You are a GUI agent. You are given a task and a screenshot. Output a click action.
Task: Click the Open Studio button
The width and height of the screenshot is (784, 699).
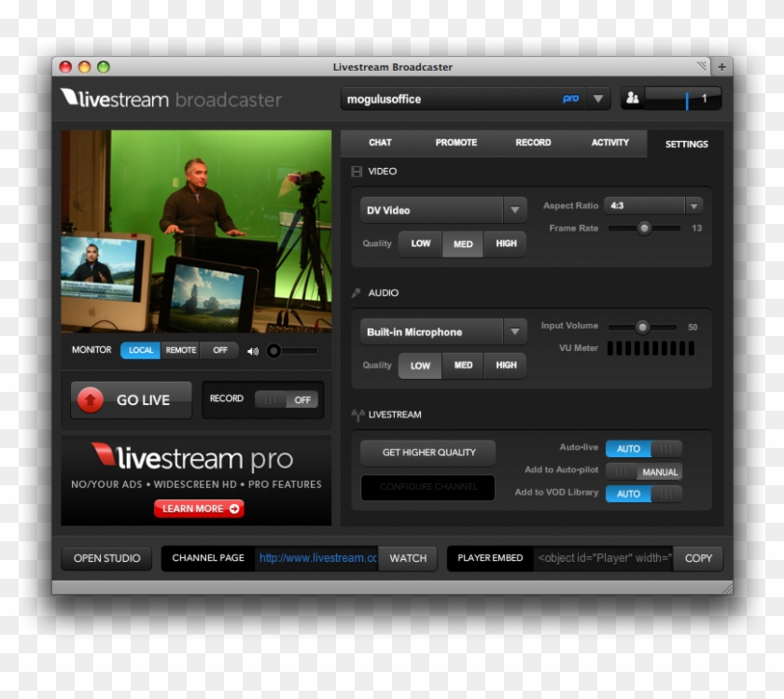click(106, 558)
